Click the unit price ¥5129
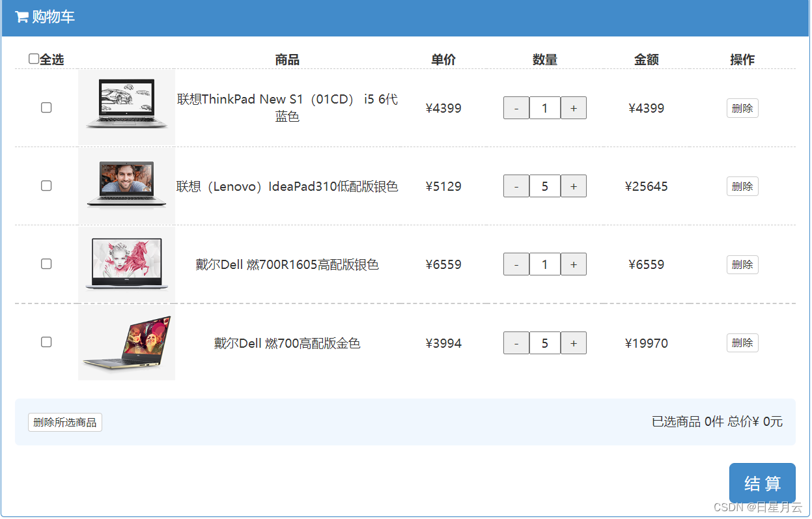This screenshot has height=519, width=812. pyautogui.click(x=443, y=186)
